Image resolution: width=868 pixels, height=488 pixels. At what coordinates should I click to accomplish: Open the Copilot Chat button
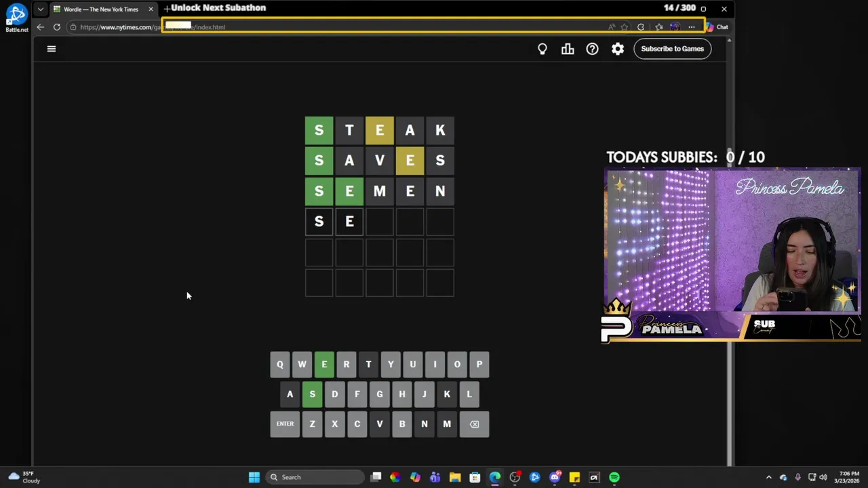(x=717, y=27)
